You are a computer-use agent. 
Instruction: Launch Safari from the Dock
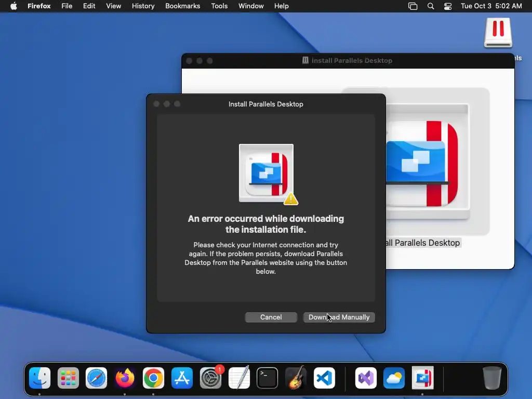[x=96, y=378]
